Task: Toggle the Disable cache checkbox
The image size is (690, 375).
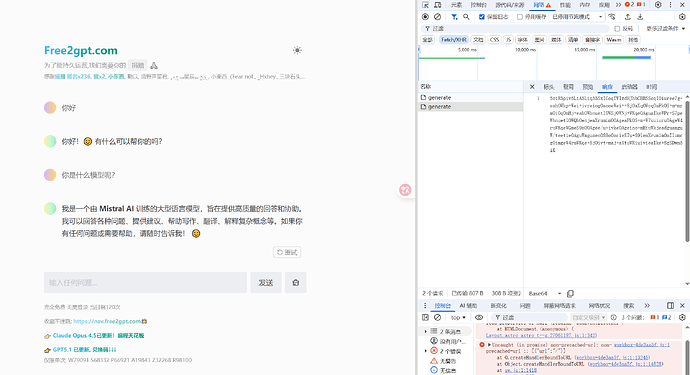Action: coord(520,17)
